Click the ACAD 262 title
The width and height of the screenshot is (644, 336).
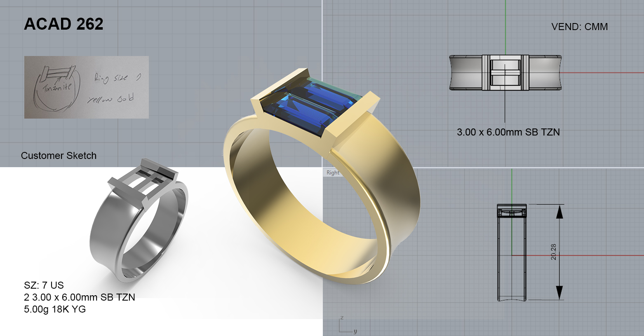coord(63,24)
